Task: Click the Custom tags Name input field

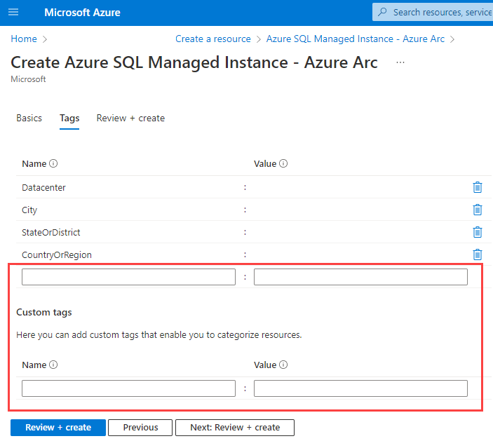Action: (128, 388)
